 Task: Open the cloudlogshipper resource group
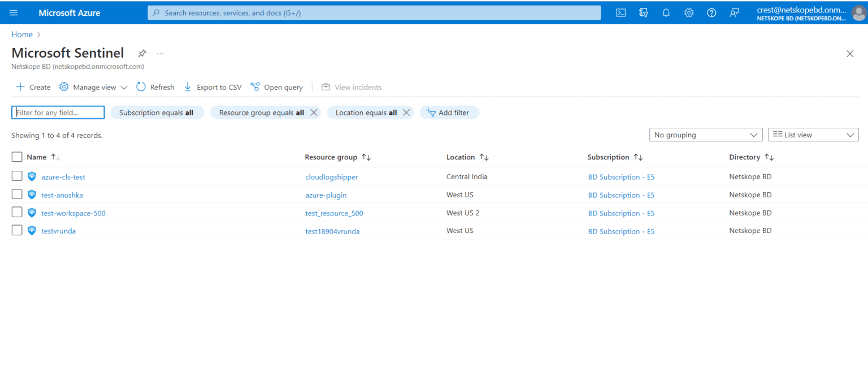coord(331,176)
